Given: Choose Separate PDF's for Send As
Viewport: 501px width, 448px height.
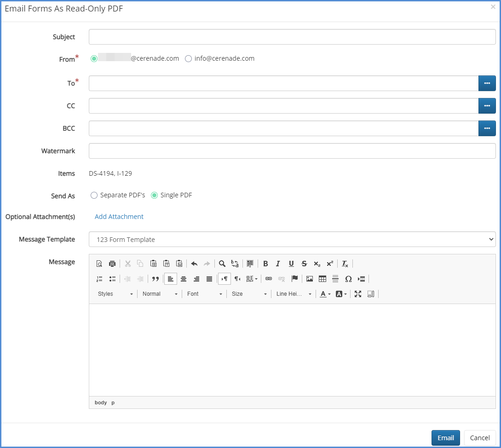Looking at the screenshot, I should [94, 195].
